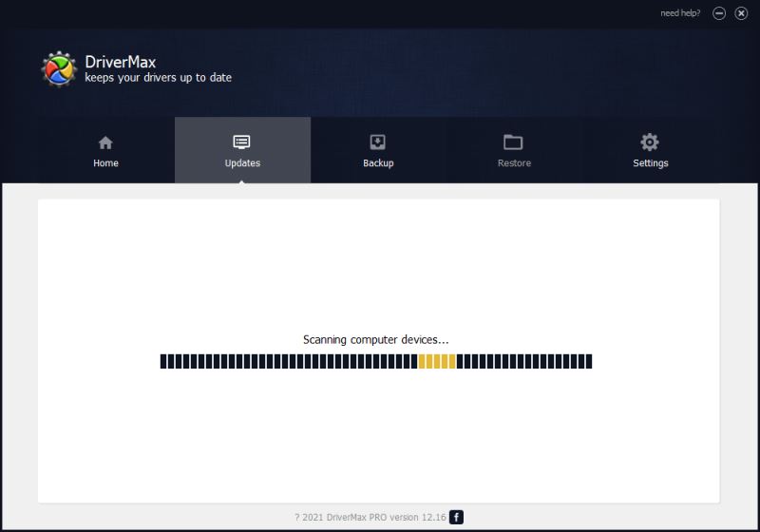Screen dimensions: 760x532
Task: Click the DriverMax logo icon
Action: point(59,69)
